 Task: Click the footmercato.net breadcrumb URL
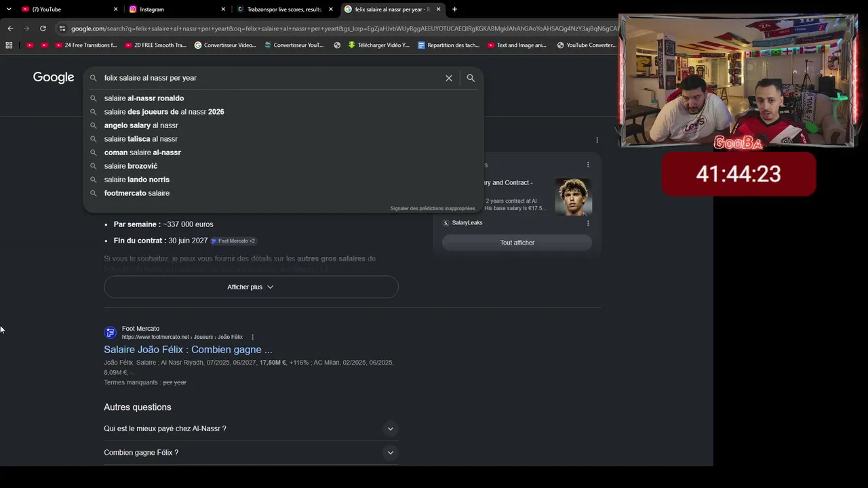click(x=182, y=337)
